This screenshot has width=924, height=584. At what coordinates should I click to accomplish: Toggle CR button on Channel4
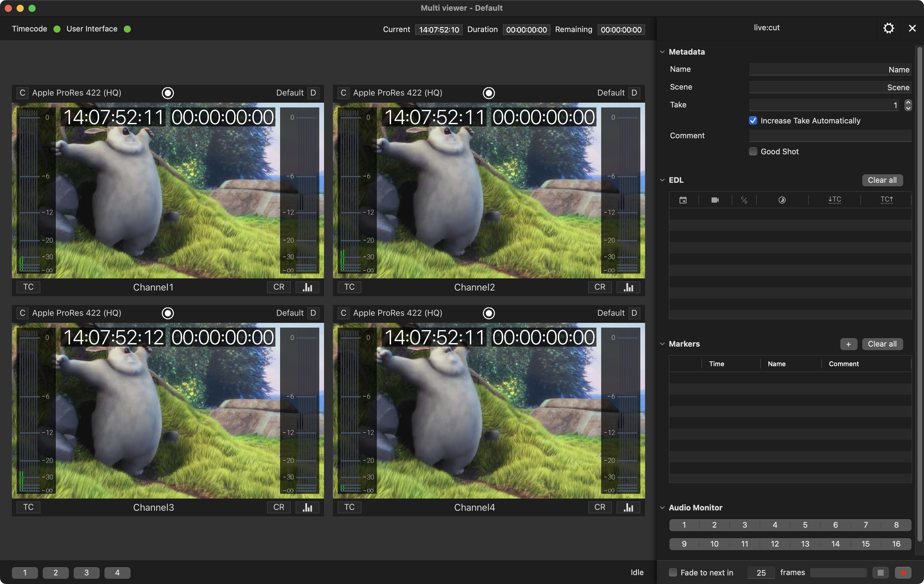pos(600,507)
